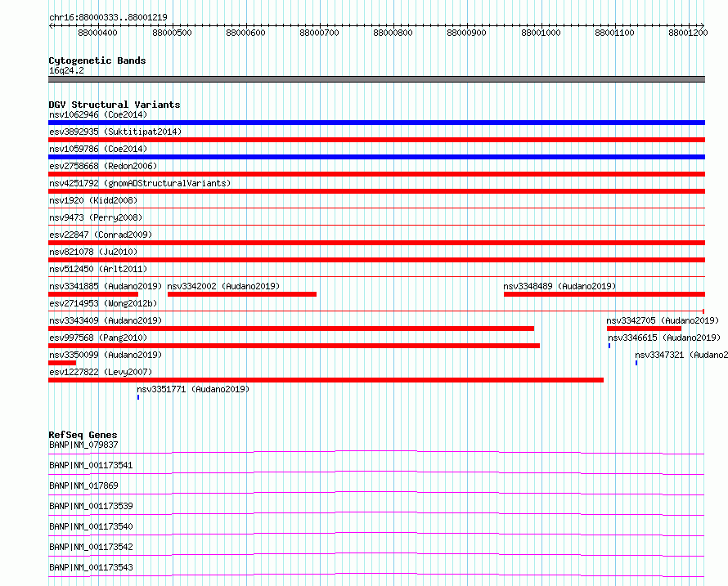Open variant nsv512450 (Arlt2011)
This screenshot has height=586, width=728.
pyautogui.click(x=98, y=269)
